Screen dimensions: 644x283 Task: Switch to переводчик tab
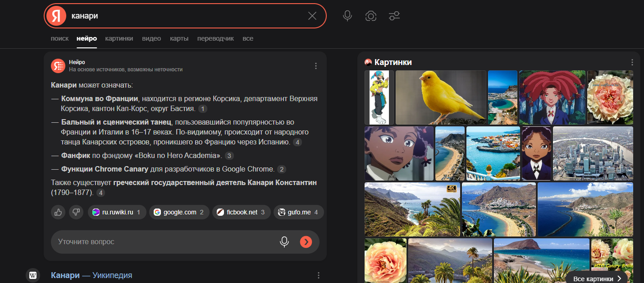point(215,38)
